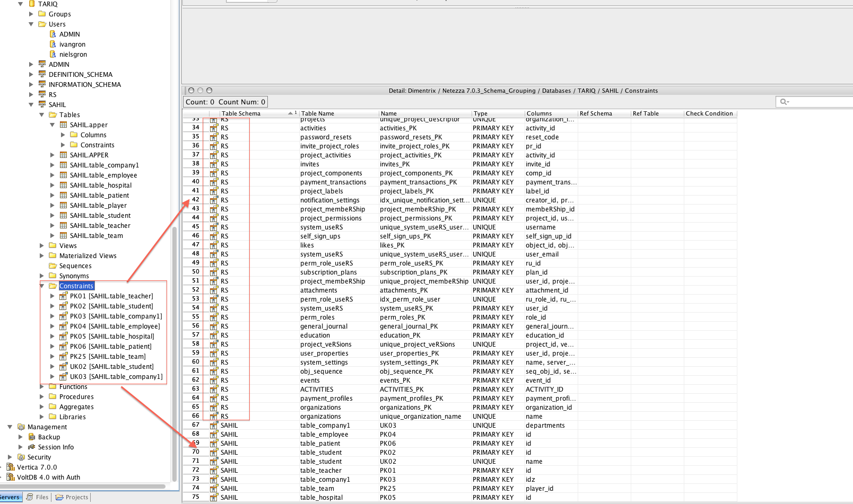853x504 pixels.
Task: Click the VoltDB 4.0 with Auth server icon
Action: (x=11, y=477)
